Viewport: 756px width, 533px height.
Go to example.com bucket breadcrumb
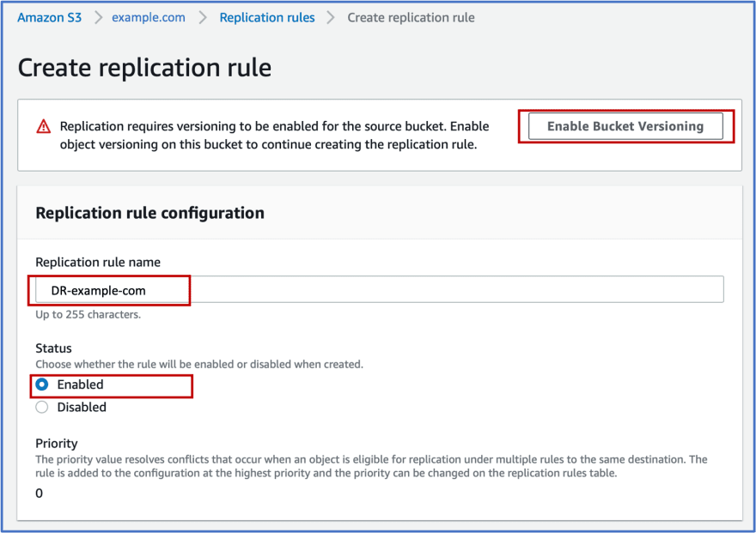click(x=149, y=18)
